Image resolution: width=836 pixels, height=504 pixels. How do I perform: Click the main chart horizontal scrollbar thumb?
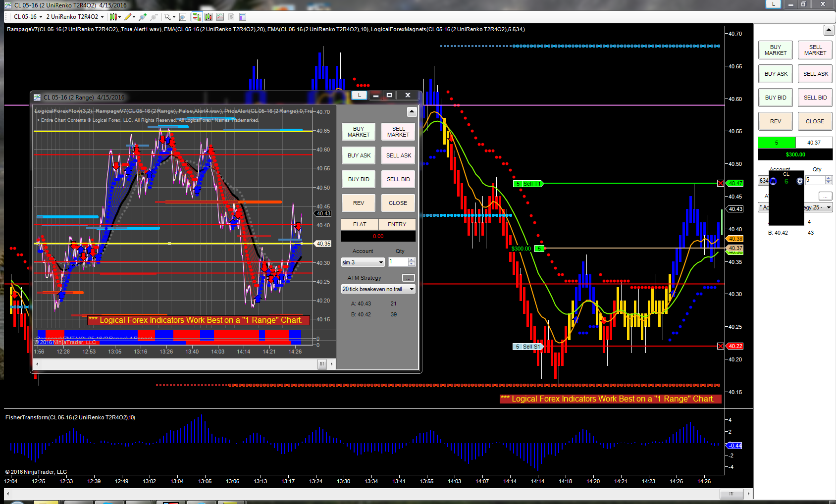[731, 494]
